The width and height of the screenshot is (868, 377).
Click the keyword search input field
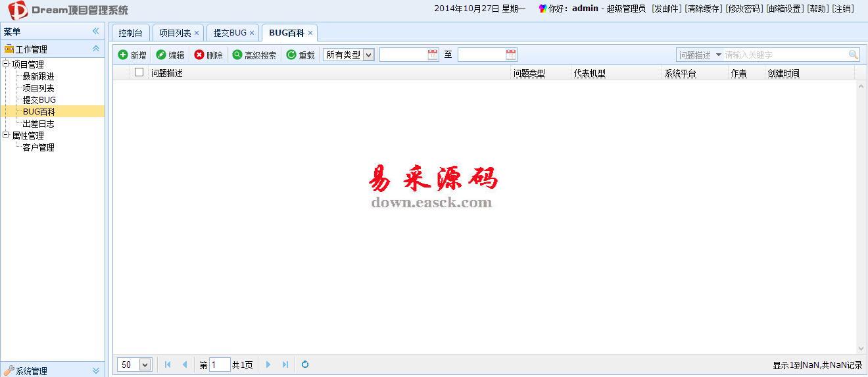pos(784,55)
